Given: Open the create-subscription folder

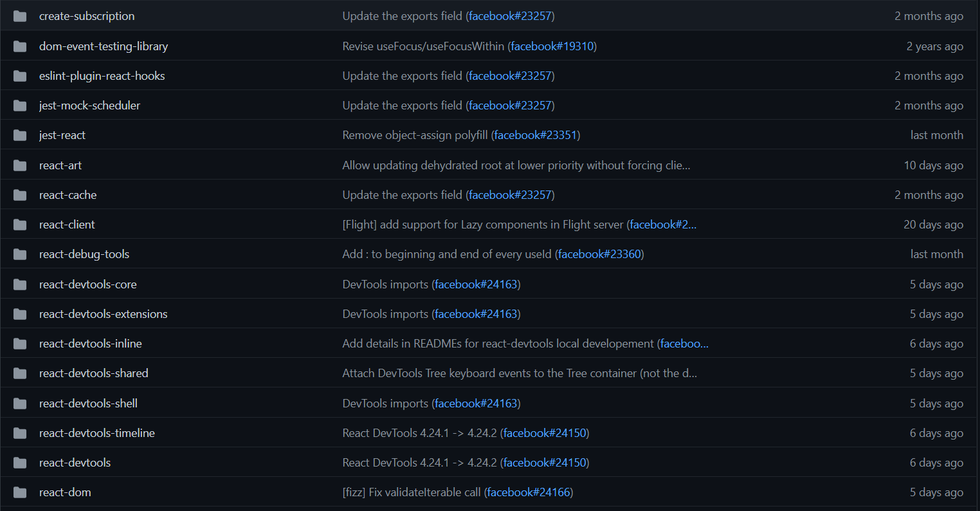Looking at the screenshot, I should tap(87, 16).
